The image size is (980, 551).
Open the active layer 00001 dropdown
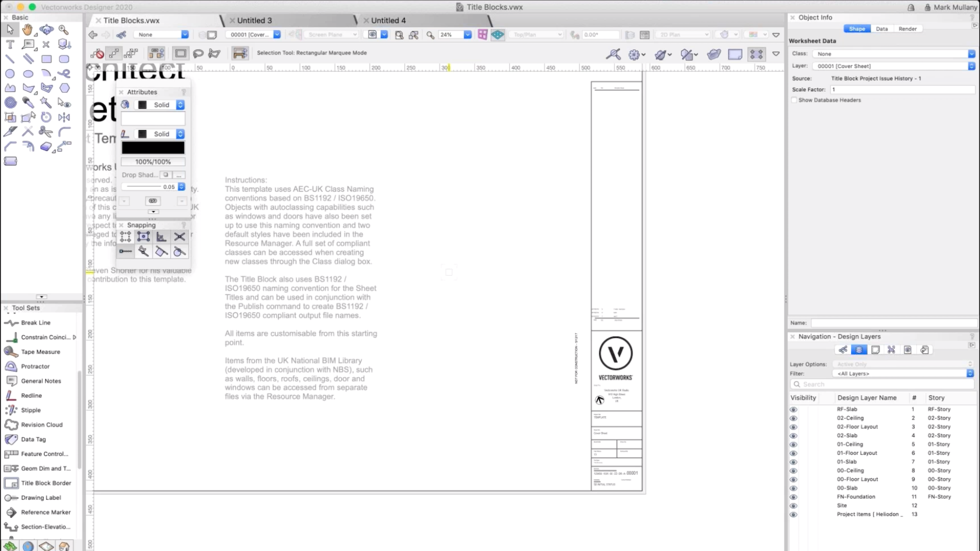click(x=253, y=35)
